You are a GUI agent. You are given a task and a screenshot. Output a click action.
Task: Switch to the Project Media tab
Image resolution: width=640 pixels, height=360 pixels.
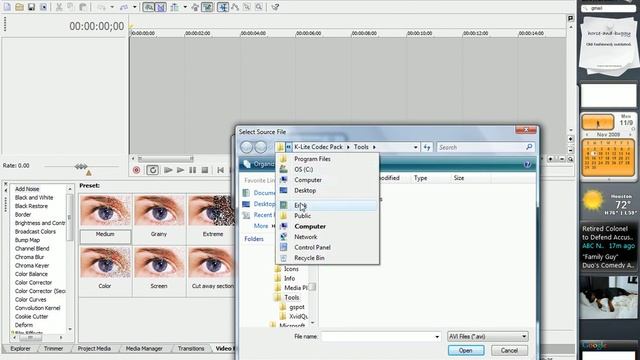[x=94, y=349]
